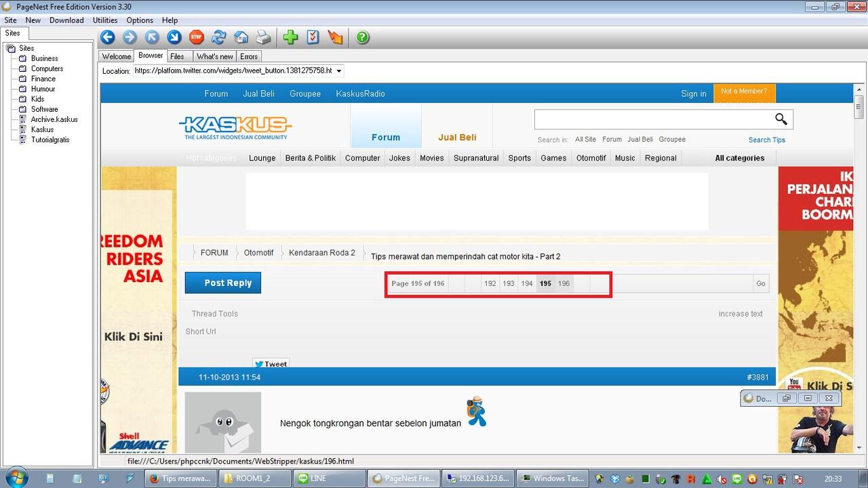Click the page's vertical scrollbar up arrow

point(859,89)
